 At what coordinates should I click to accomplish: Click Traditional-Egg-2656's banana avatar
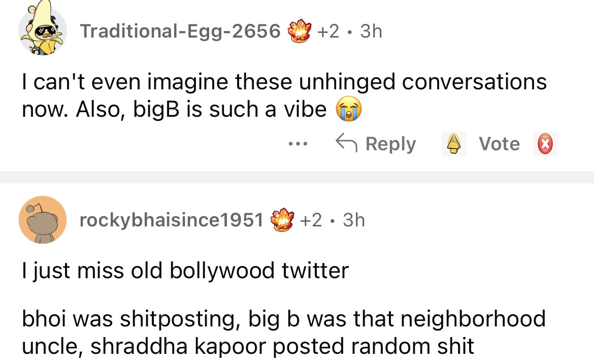43,30
